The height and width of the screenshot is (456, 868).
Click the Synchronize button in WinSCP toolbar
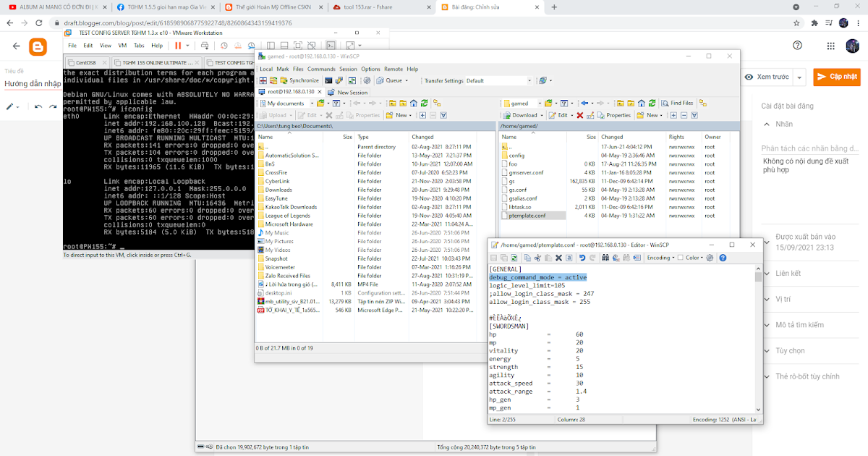299,80
